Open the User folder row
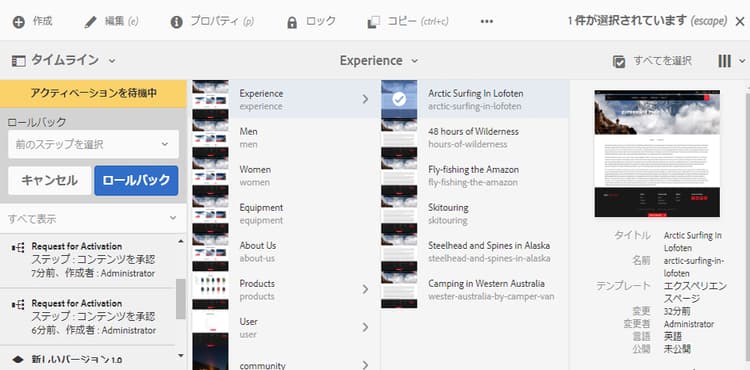This screenshot has height=370, width=750. tap(285, 327)
